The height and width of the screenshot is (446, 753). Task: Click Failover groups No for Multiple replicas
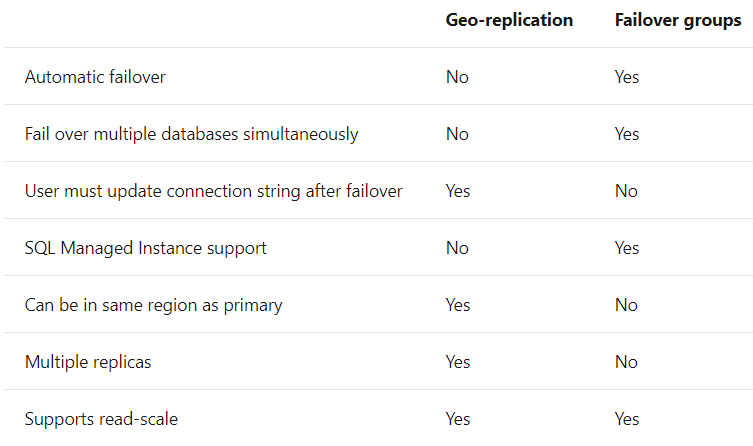[x=626, y=362]
